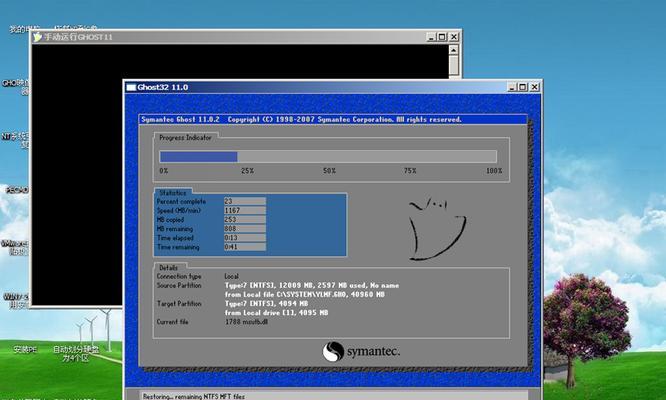Click the Statistics panel heading

pyautogui.click(x=173, y=193)
